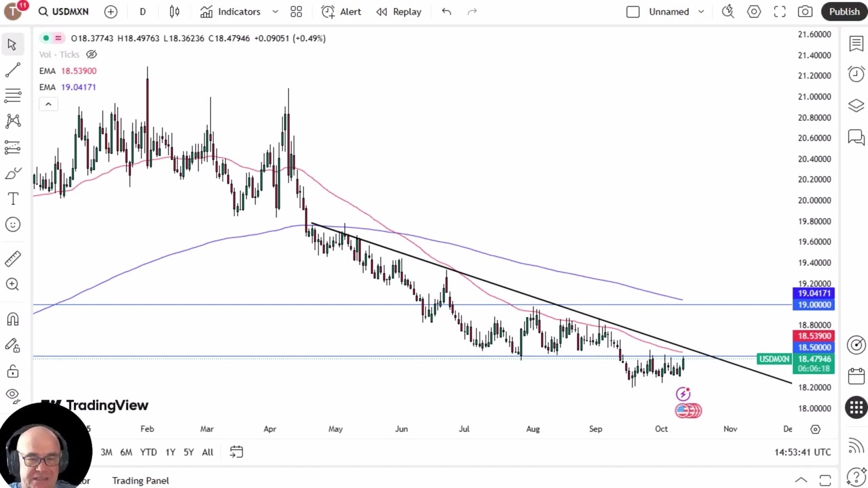Open the text annotation tool

[12, 199]
